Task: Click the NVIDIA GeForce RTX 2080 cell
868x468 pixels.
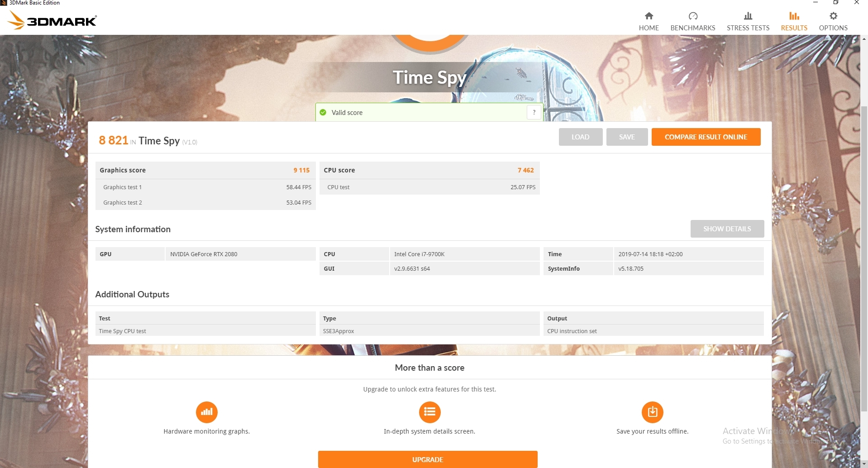Action: (x=240, y=254)
